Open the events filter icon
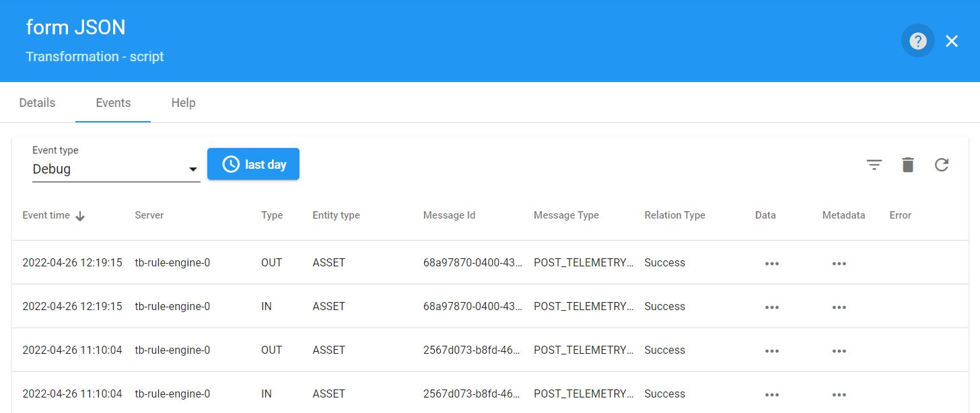 pyautogui.click(x=874, y=165)
